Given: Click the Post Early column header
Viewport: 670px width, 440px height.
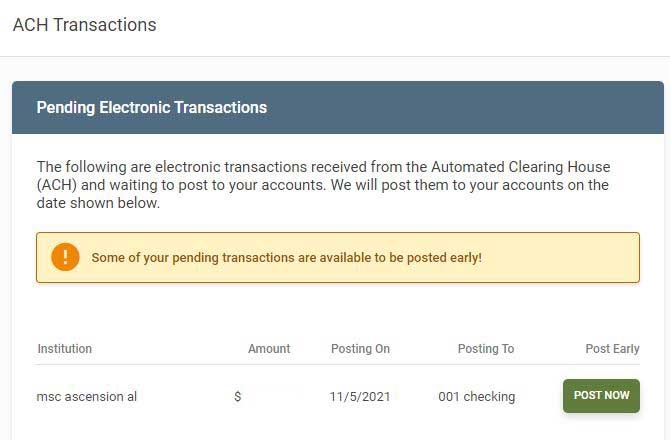Looking at the screenshot, I should point(612,349).
